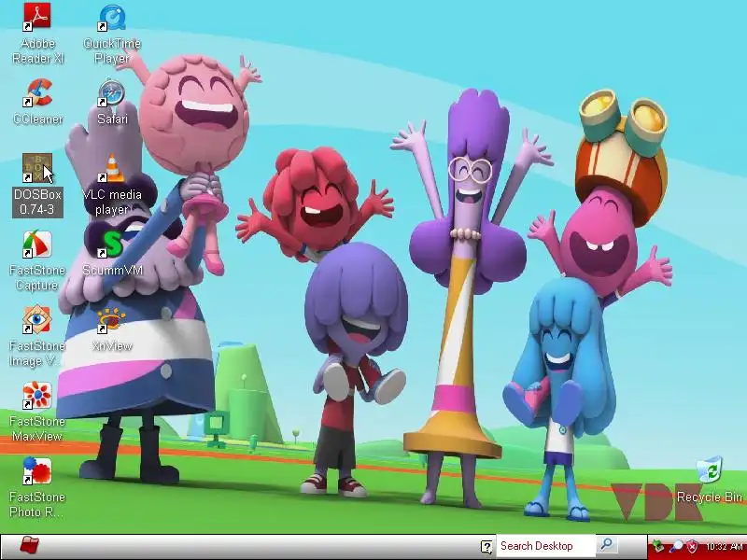Launch QuickTime Player from the desktop
This screenshot has width=747, height=560.
coord(112,34)
